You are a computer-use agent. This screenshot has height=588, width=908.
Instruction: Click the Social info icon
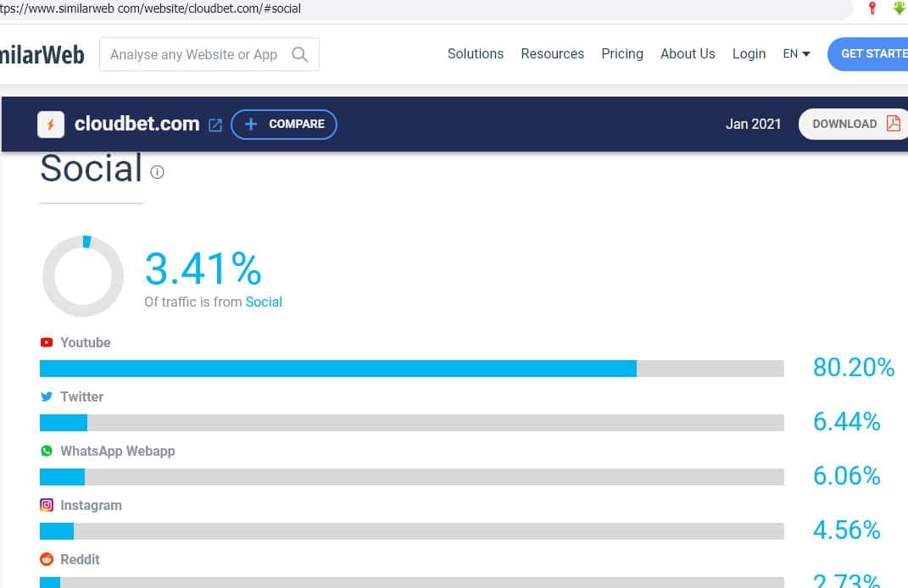[157, 172]
